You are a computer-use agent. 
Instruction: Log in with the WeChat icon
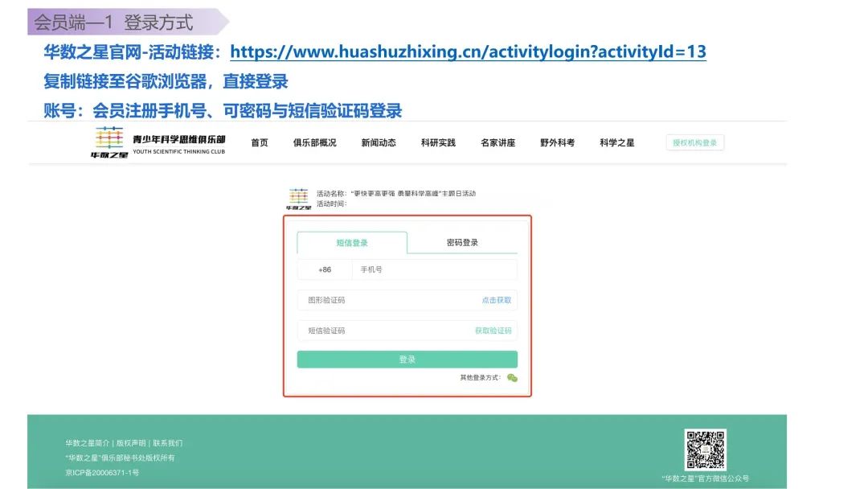tap(513, 378)
